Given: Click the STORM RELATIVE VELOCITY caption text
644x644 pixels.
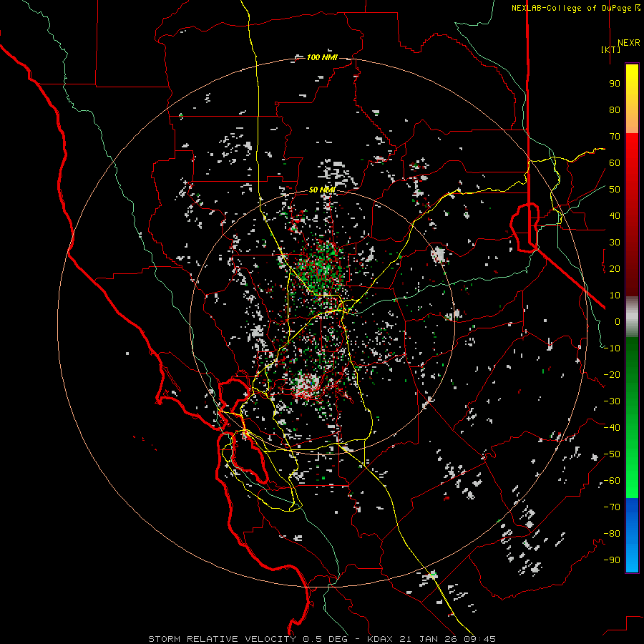Looking at the screenshot, I should pyautogui.click(x=222, y=639).
